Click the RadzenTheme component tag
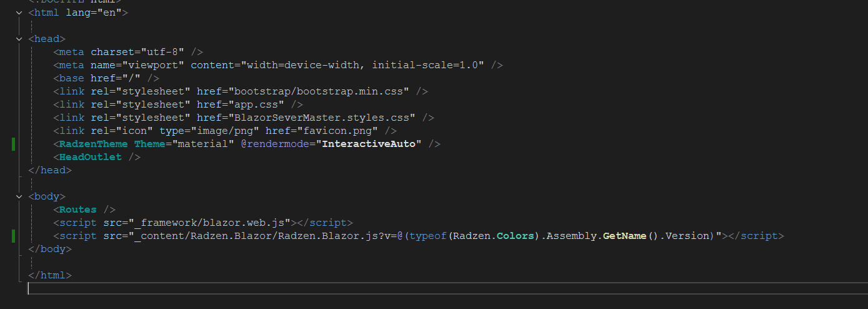The width and height of the screenshot is (868, 309). [x=94, y=144]
